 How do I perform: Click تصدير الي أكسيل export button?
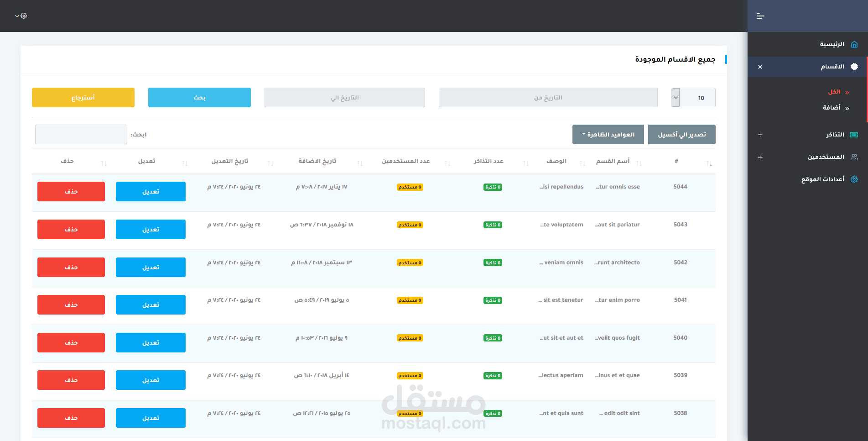click(x=681, y=135)
